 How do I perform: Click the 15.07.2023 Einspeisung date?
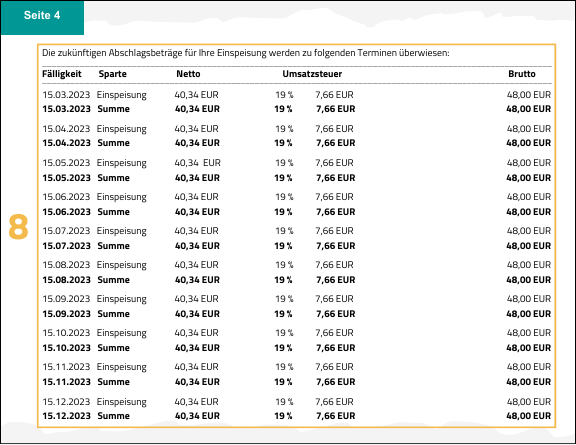click(x=66, y=231)
